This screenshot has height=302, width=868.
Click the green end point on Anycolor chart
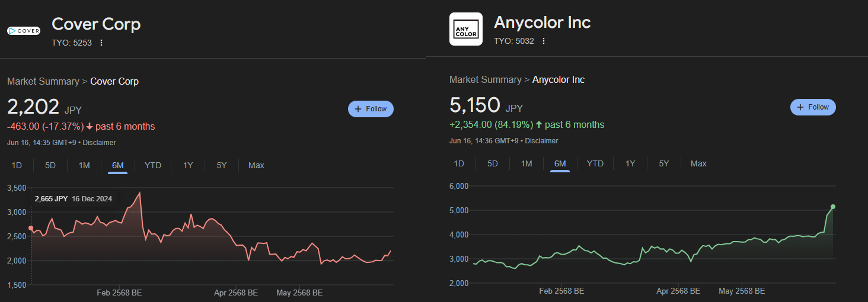click(833, 207)
